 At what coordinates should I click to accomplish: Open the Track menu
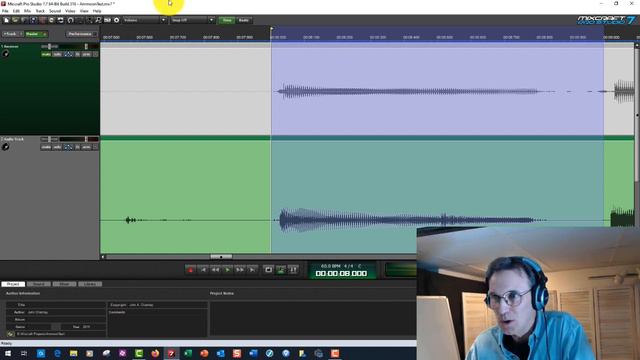tap(40, 11)
